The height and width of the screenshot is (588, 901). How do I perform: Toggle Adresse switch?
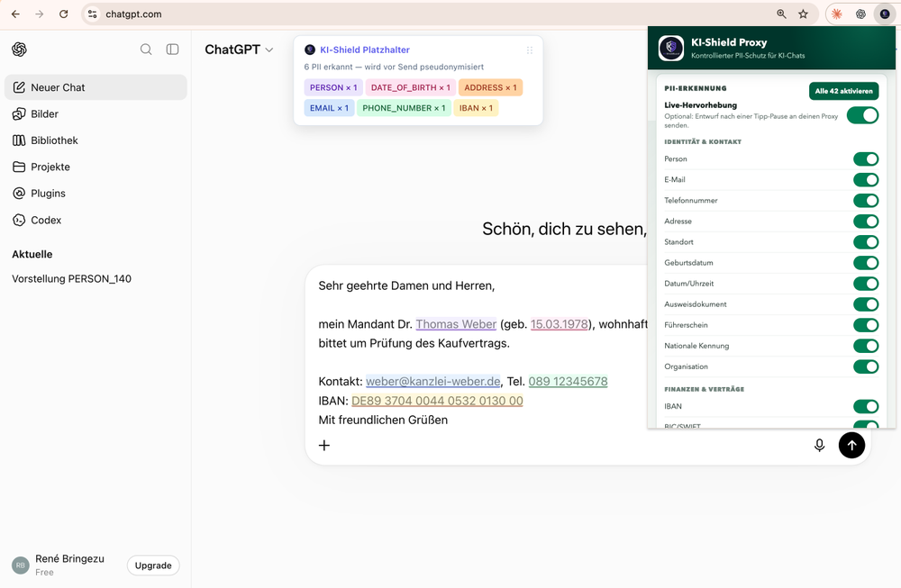tap(866, 222)
